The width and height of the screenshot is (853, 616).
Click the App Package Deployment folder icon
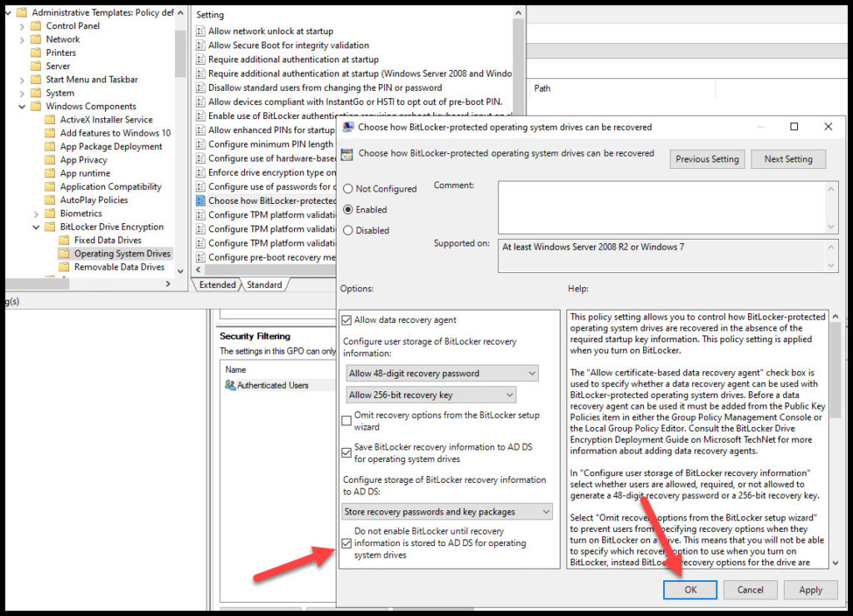point(50,147)
